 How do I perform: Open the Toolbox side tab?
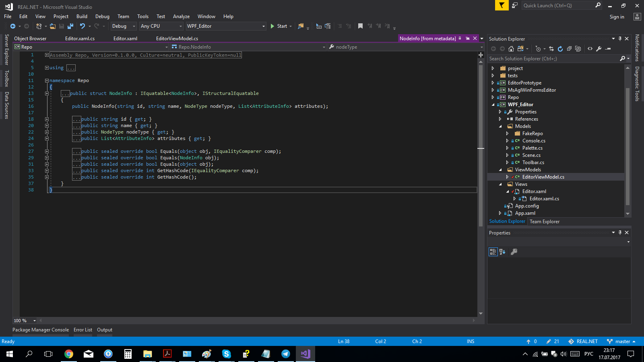click(x=6, y=78)
